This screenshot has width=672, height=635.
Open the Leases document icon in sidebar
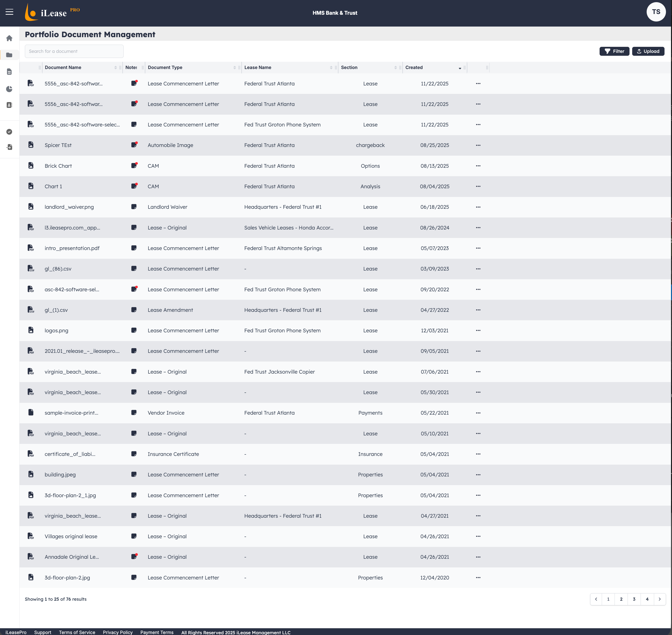[9, 71]
